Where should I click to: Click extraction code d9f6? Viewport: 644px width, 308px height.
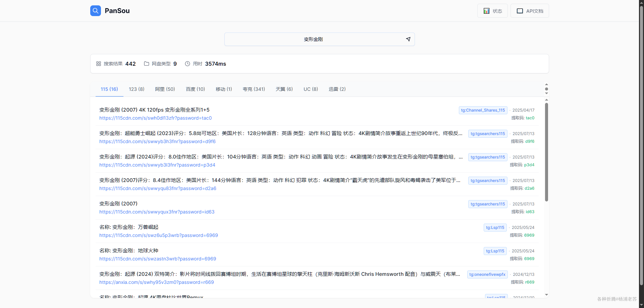point(530,141)
